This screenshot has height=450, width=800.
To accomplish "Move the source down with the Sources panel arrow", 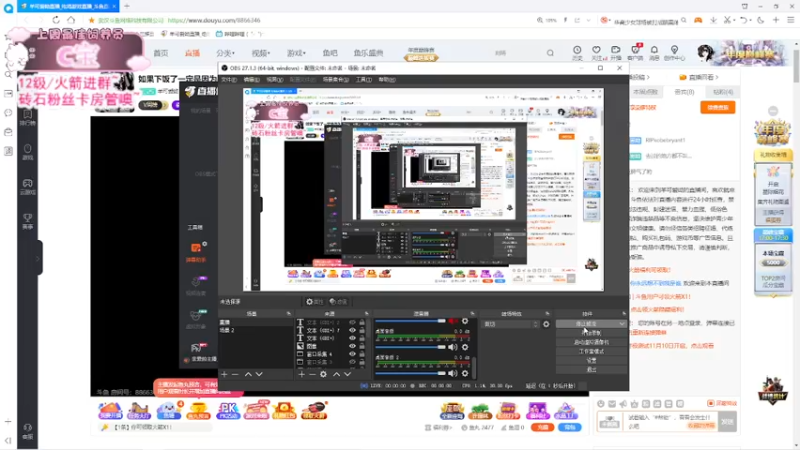I will 347,374.
